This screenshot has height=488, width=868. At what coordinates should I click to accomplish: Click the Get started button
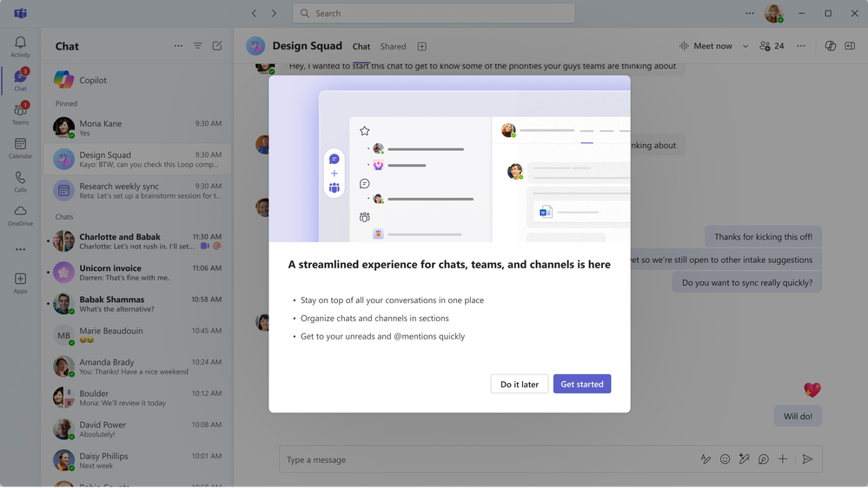click(582, 384)
